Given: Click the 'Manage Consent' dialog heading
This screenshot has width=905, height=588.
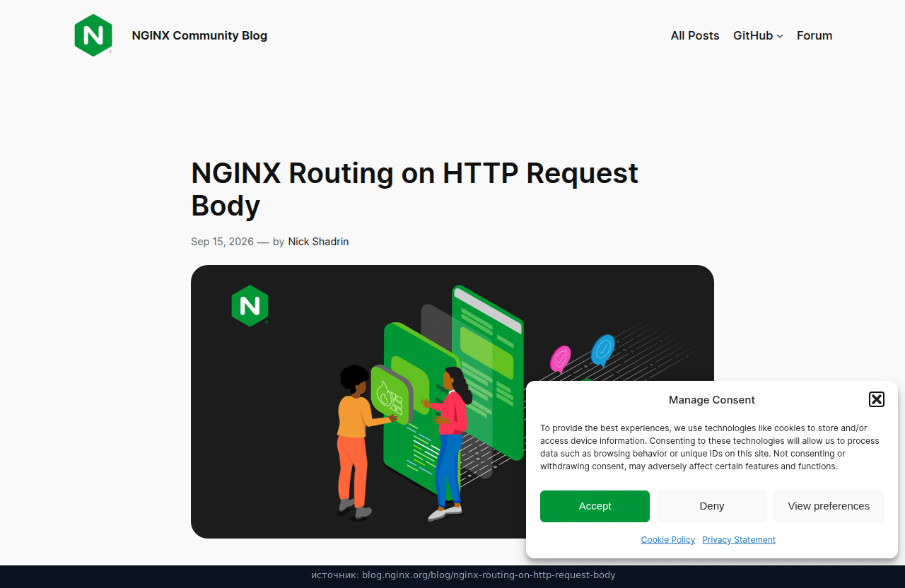Looking at the screenshot, I should point(712,400).
